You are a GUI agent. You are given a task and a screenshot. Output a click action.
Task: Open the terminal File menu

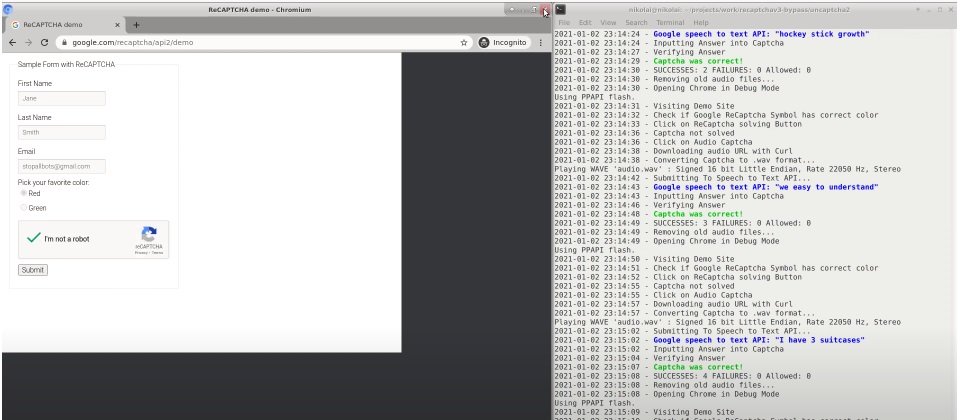564,23
